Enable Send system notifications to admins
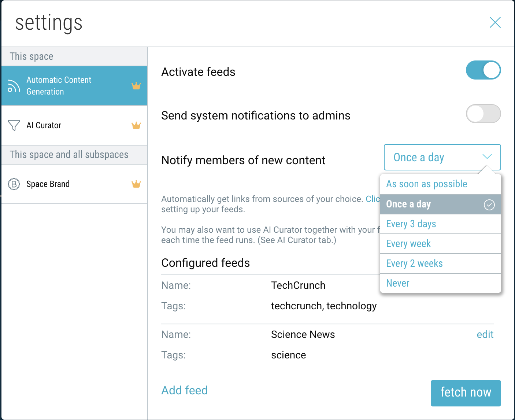The image size is (515, 420). pyautogui.click(x=483, y=114)
